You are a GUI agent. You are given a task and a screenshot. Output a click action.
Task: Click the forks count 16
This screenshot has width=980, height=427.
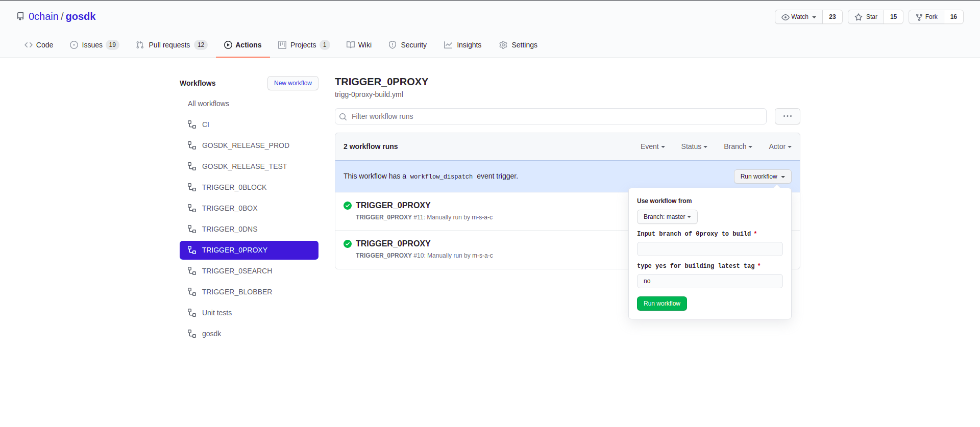953,17
